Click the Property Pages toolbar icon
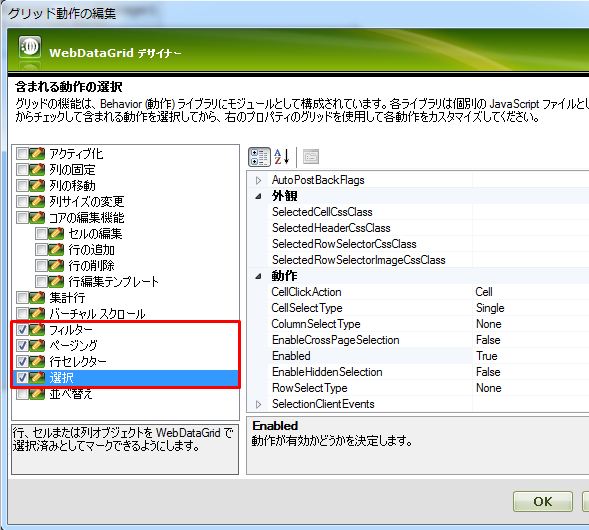 (311, 157)
